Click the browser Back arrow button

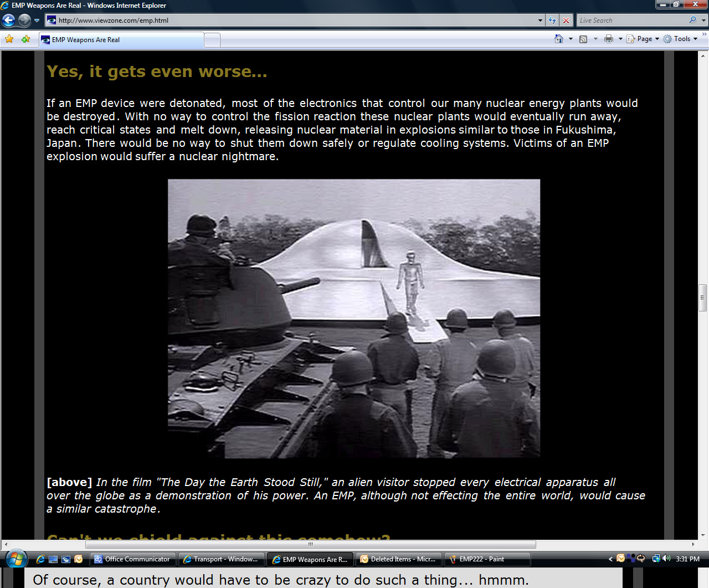click(x=9, y=21)
